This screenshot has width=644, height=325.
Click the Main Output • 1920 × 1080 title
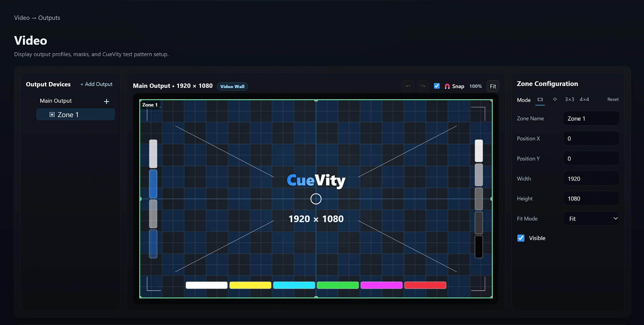point(173,86)
